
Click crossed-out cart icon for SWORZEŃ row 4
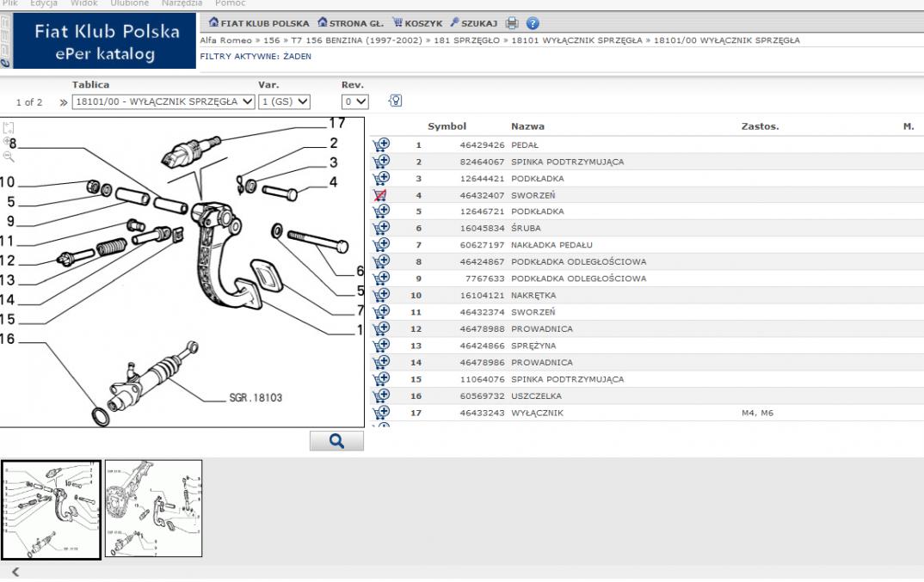point(380,195)
